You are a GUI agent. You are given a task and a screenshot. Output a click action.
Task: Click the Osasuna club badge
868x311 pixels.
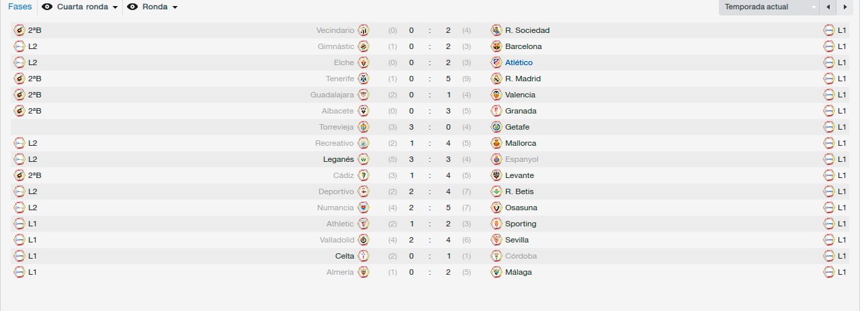[x=496, y=208]
